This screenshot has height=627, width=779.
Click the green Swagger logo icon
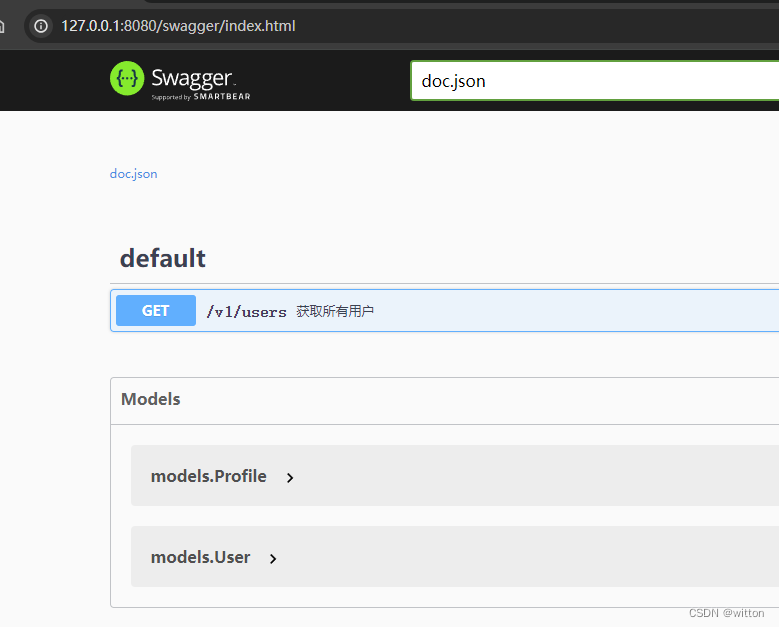127,79
